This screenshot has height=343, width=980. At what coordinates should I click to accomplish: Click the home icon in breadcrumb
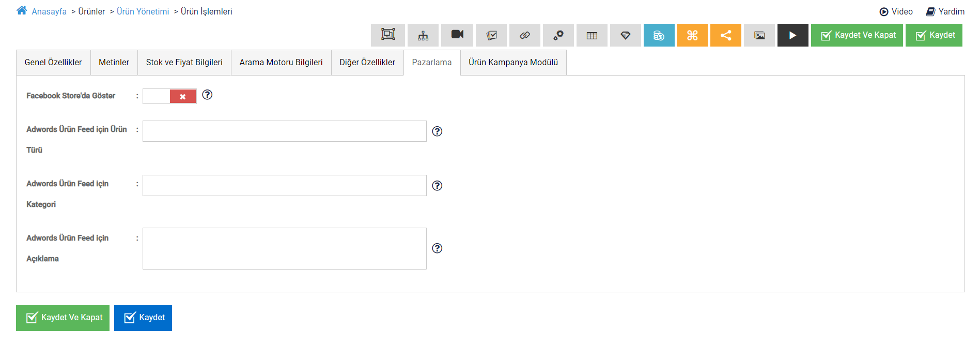(x=22, y=10)
